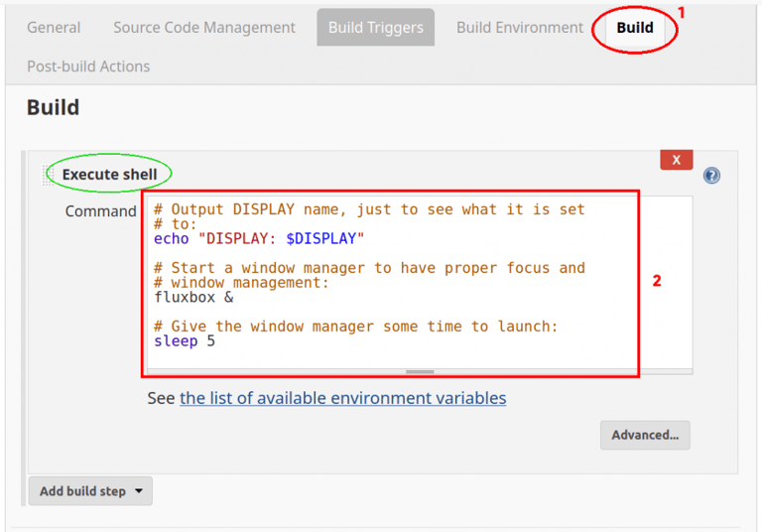
Task: Expand the Add build step dropdown
Action: (90, 491)
